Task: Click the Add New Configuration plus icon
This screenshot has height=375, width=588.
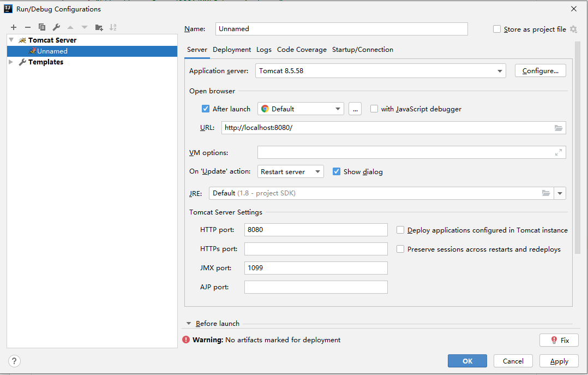Action: tap(14, 27)
